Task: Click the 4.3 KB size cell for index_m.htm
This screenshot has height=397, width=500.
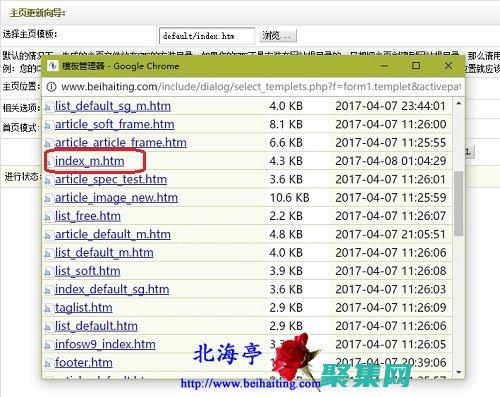Action: tap(286, 161)
